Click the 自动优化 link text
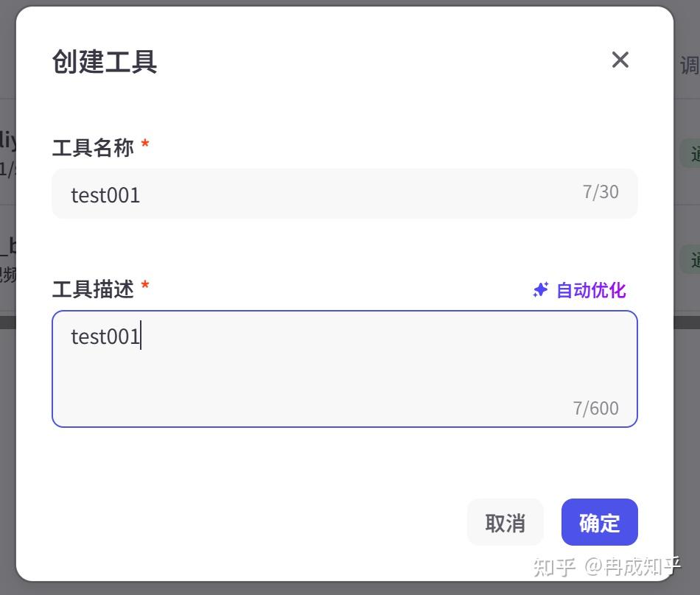 point(591,290)
